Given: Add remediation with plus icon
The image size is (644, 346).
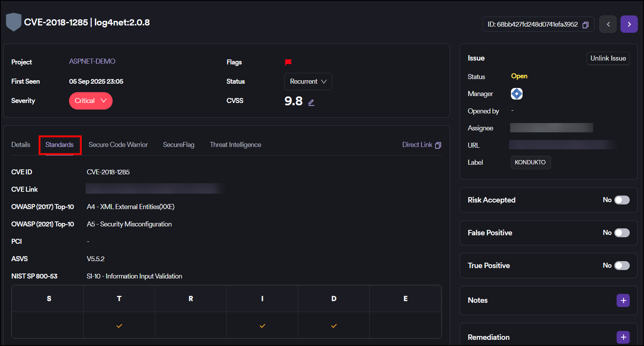Looking at the screenshot, I should click(x=623, y=337).
